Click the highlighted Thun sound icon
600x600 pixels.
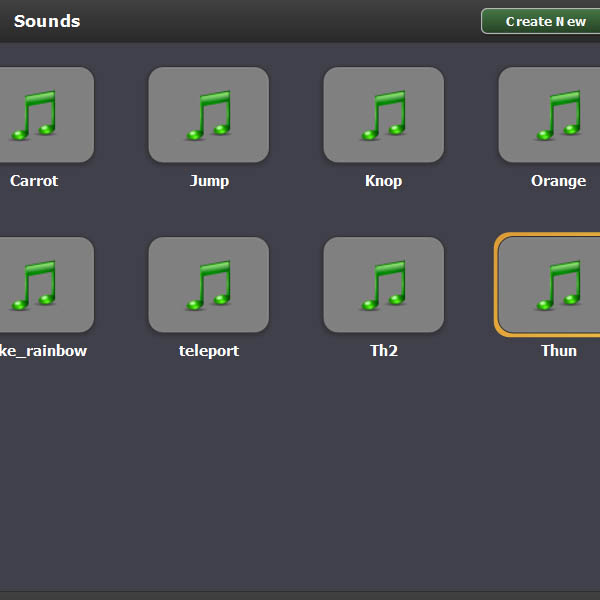click(x=550, y=285)
